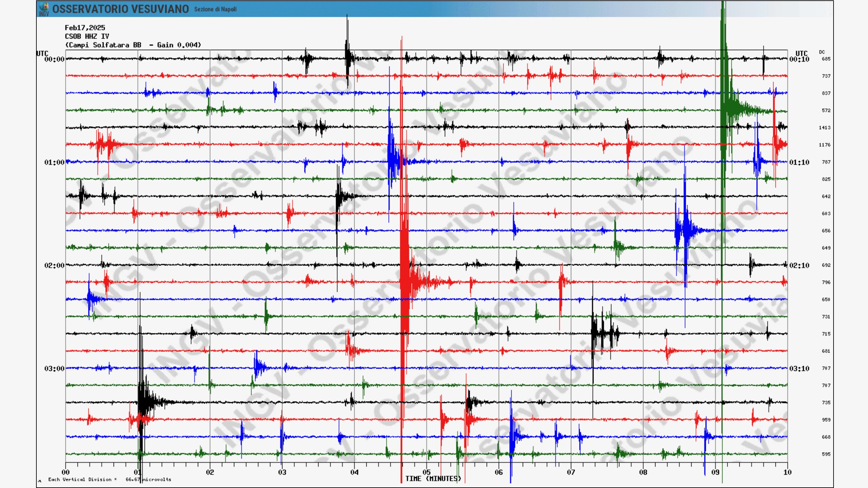Click the Feb17,2025 date label
Screen dimensions: 868x488
coord(85,28)
